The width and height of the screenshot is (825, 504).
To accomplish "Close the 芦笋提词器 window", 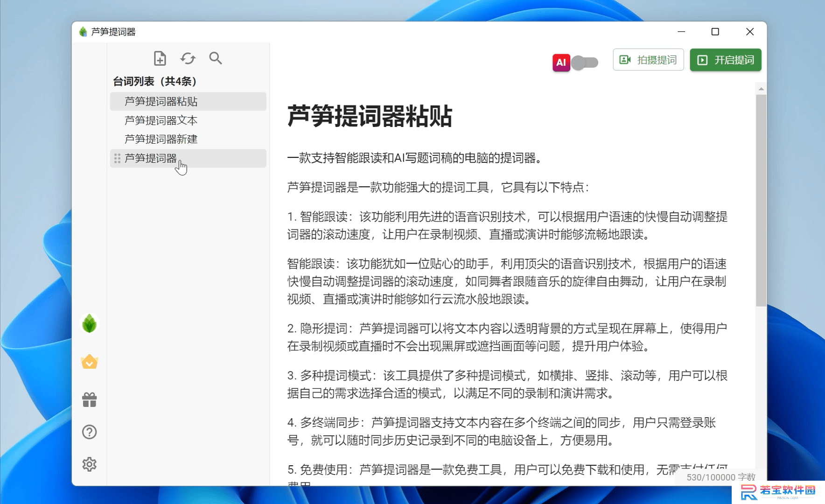I will [x=750, y=32].
